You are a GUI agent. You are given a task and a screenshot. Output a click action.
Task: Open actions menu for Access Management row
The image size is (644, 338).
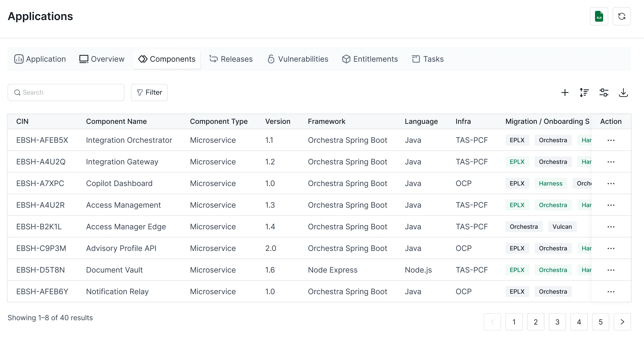611,205
